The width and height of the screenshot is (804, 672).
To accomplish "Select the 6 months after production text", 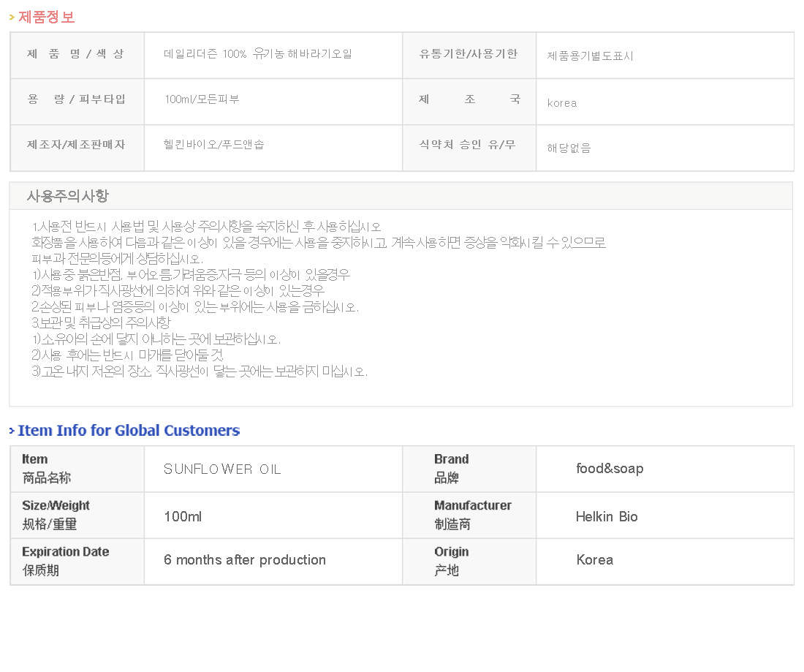I will (245, 560).
